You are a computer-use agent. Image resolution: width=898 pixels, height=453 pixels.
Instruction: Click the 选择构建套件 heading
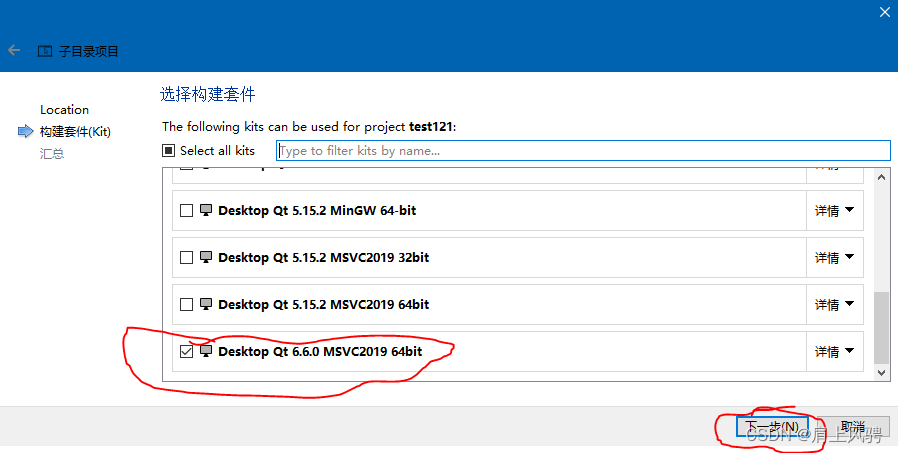coord(207,94)
